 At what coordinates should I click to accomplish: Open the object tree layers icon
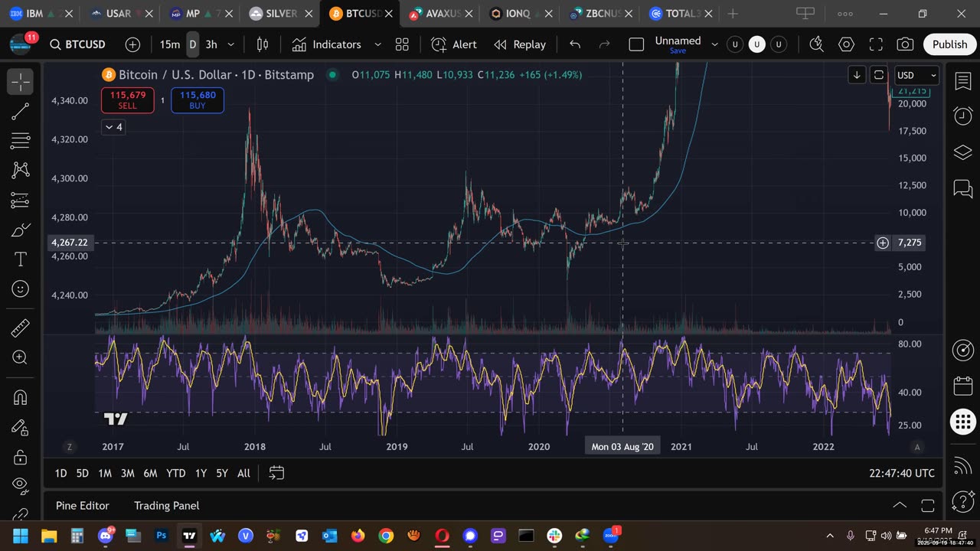[963, 152]
